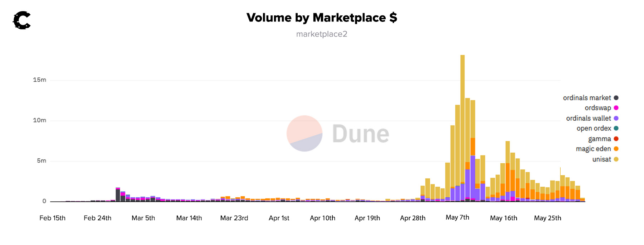Click the marketplace2 subtitle

point(322,34)
